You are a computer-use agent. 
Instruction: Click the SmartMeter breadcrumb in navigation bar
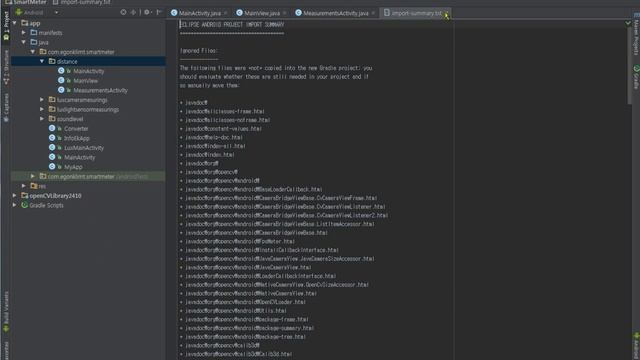pyautogui.click(x=26, y=2)
